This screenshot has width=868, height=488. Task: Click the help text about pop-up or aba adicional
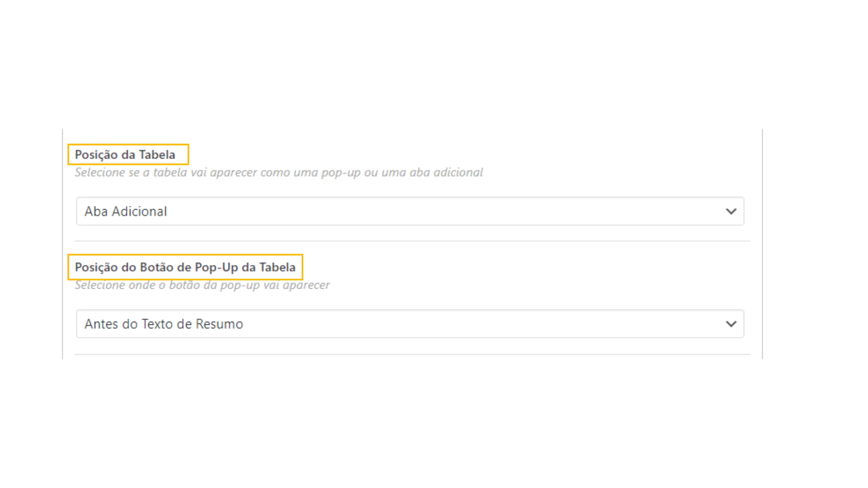point(279,172)
